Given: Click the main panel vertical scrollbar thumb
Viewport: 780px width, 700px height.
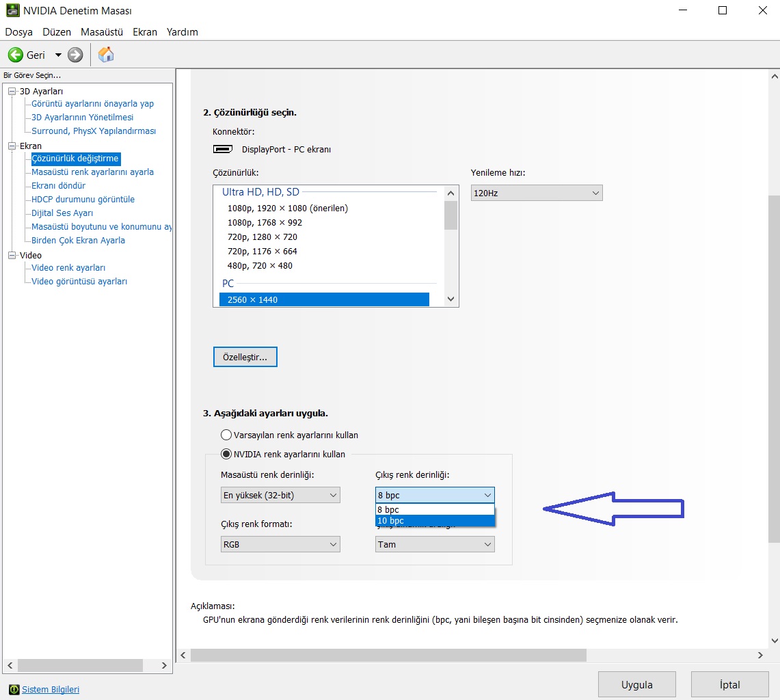Looking at the screenshot, I should click(774, 368).
